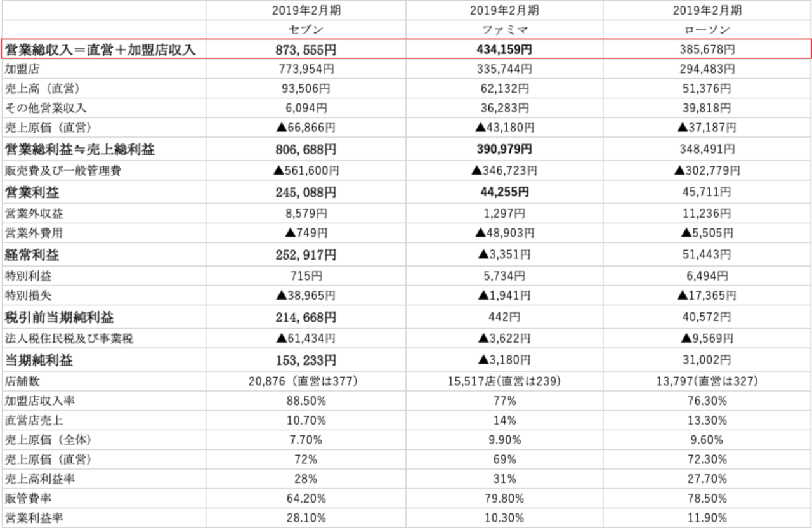Screen dimensions: 812x528
Task: Select the 39,818円 cell
Action: pyautogui.click(x=707, y=108)
